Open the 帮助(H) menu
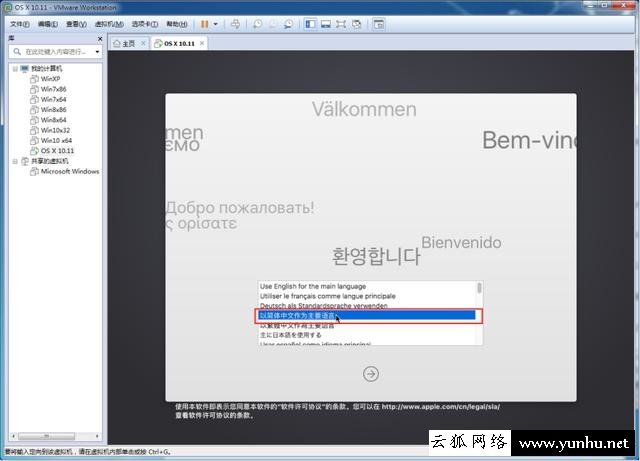This screenshot has width=640, height=461. pyautogui.click(x=176, y=24)
